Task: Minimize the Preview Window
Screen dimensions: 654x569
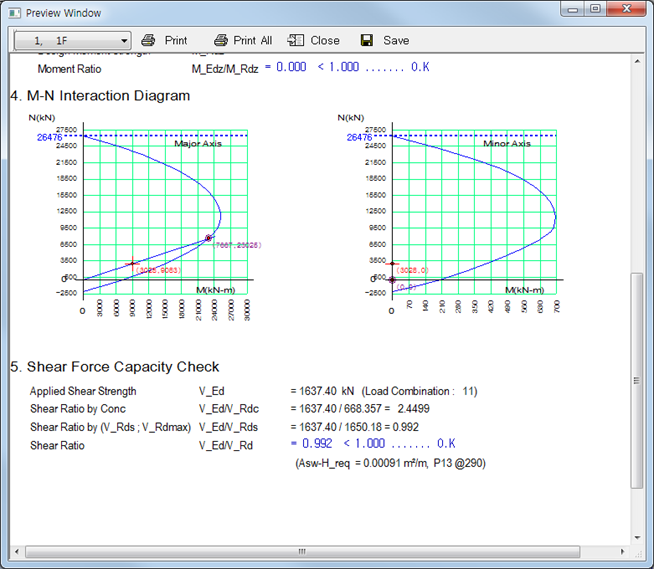Action: [573, 9]
